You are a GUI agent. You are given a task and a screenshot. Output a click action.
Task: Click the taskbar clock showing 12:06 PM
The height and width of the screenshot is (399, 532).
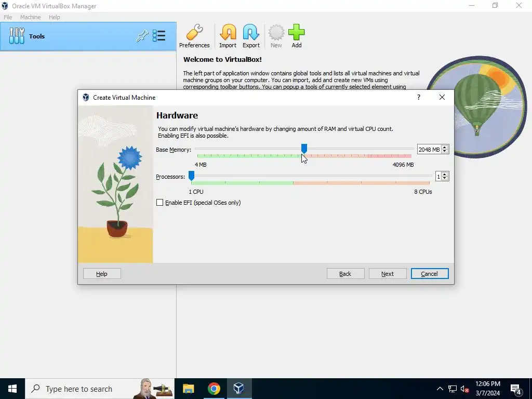487,389
